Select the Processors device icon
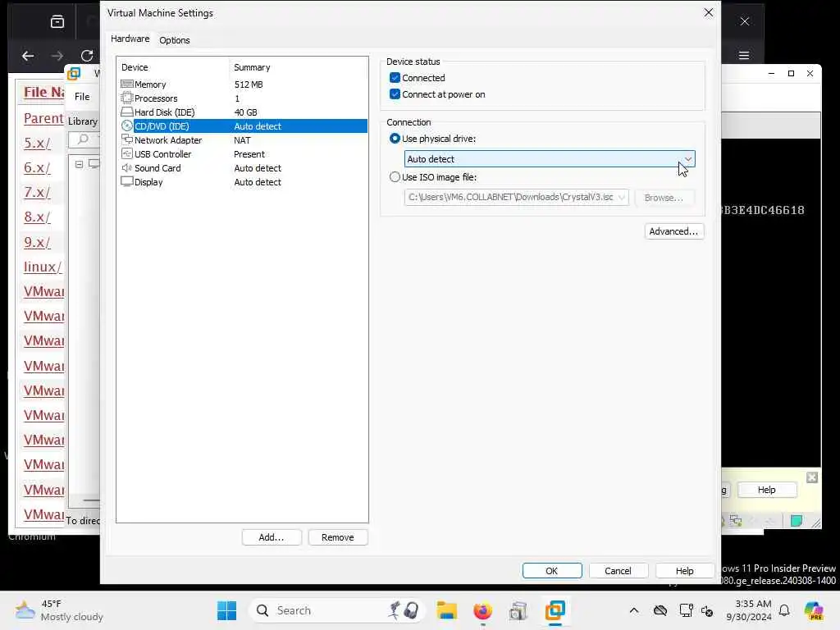This screenshot has height=630, width=840. coord(127,98)
